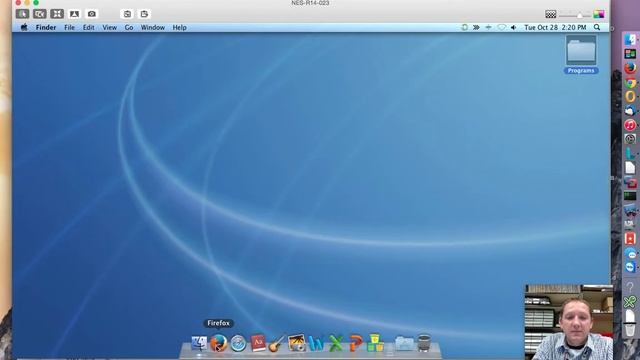Open the colored blocks app in Dock
Viewport: 640px width, 360px height.
pyautogui.click(x=375, y=343)
